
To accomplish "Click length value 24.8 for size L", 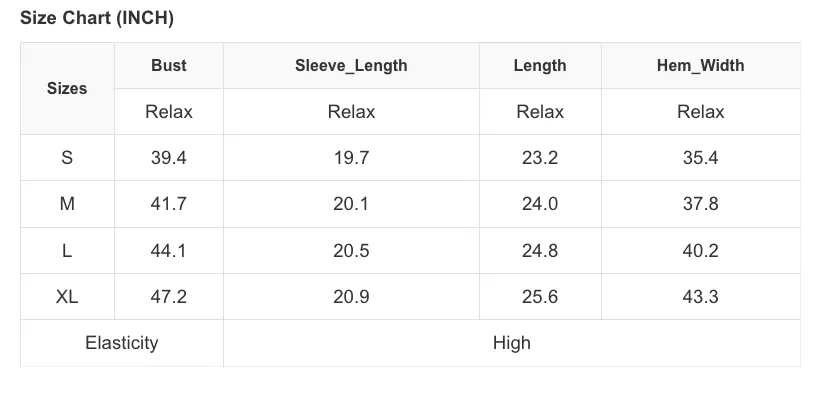I will [x=540, y=251].
